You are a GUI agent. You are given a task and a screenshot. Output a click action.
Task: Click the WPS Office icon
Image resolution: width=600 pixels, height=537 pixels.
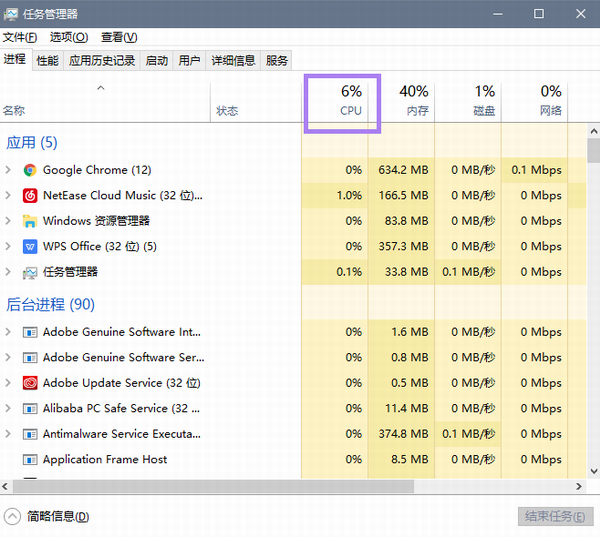pos(30,246)
